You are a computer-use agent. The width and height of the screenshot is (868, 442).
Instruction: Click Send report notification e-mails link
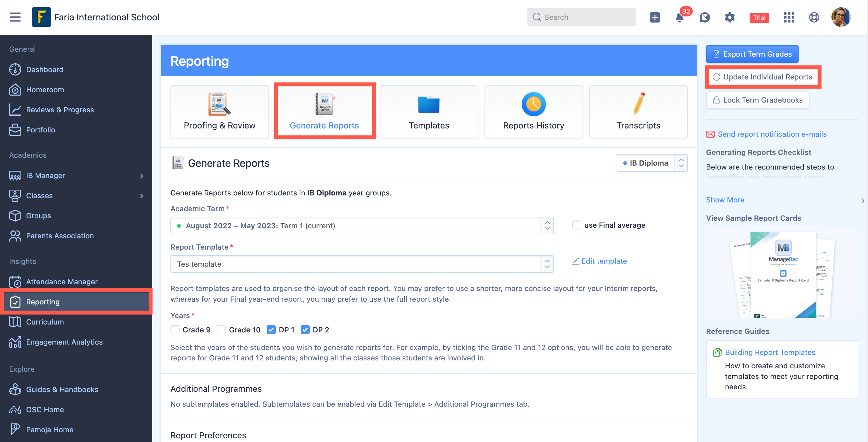click(772, 134)
